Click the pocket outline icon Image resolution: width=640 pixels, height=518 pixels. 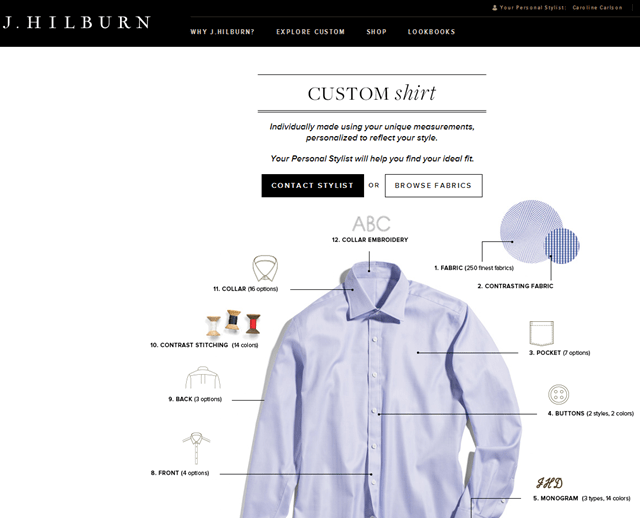[x=541, y=333]
